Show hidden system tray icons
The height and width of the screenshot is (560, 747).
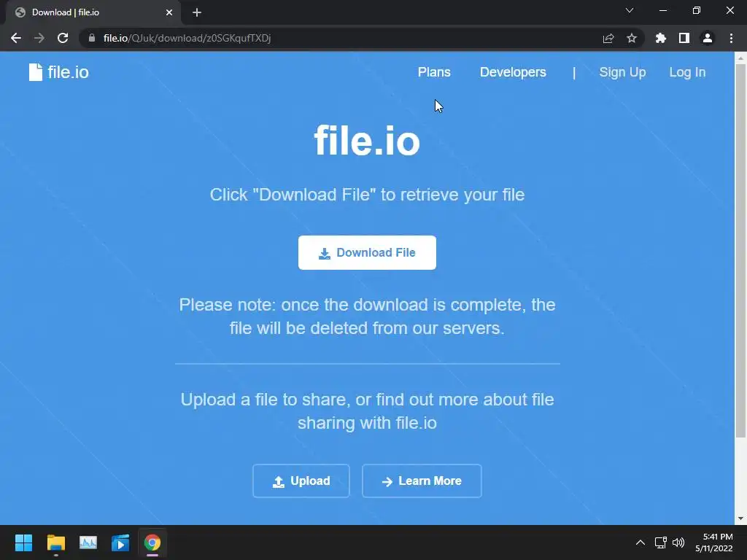(x=640, y=542)
